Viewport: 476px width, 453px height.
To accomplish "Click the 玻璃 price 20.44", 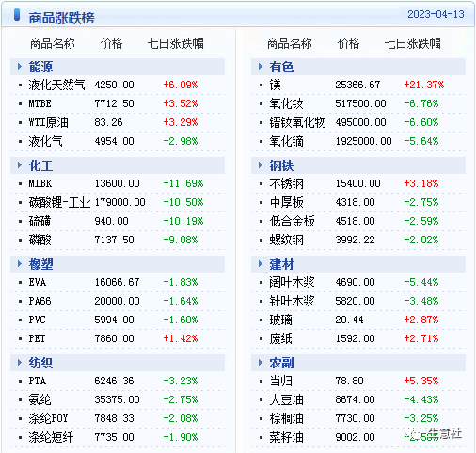I will (x=349, y=320).
